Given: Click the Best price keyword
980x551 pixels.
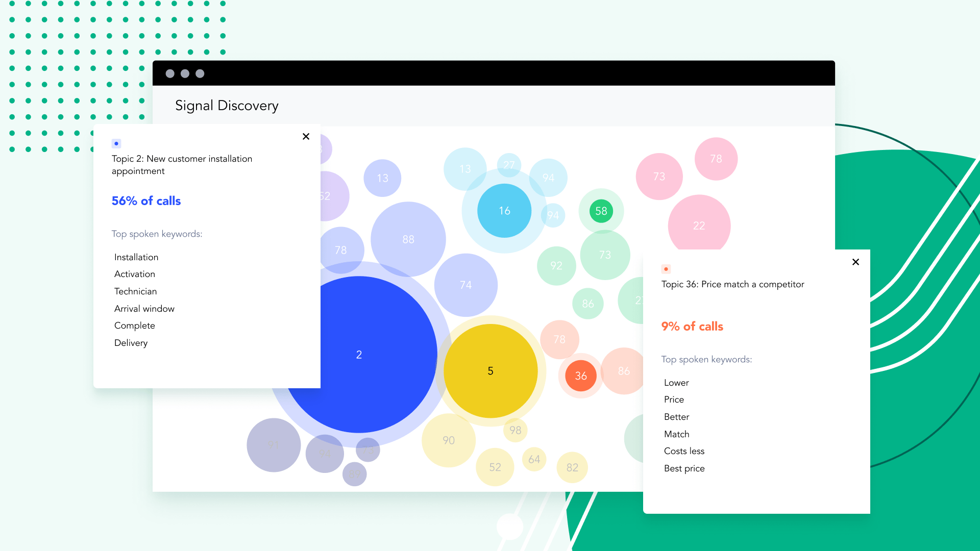Looking at the screenshot, I should click(x=684, y=468).
